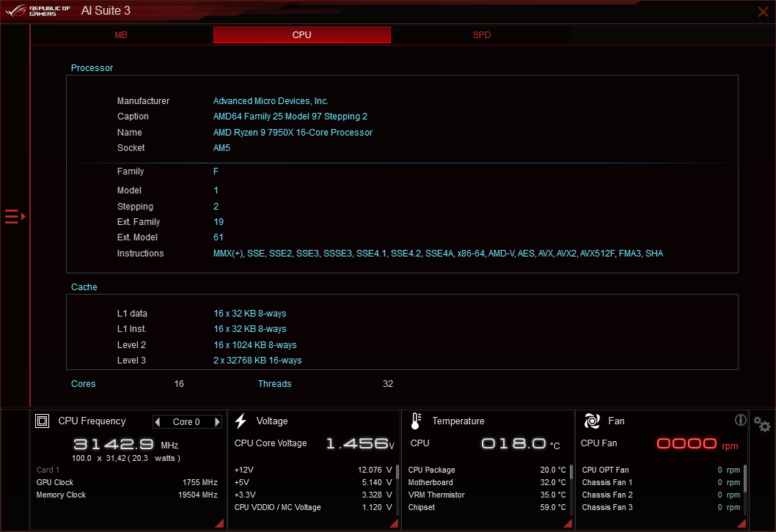Select the AM5 socket value
This screenshot has height=532, width=776.
[x=222, y=148]
